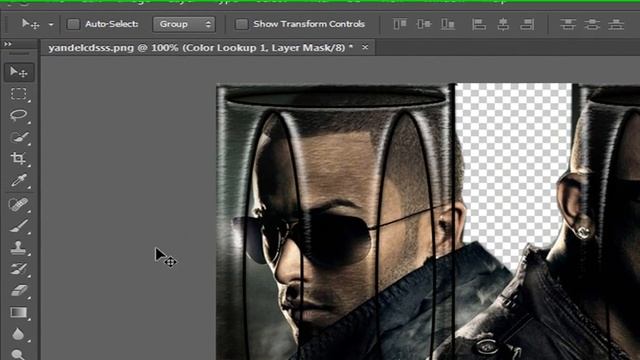Click Align Right Edges icon
The width and height of the screenshot is (640, 360).
(527, 24)
